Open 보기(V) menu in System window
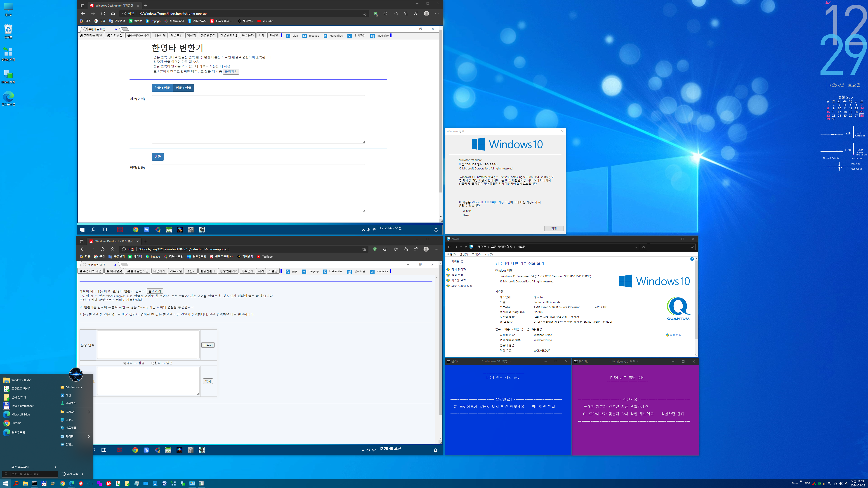 point(476,254)
